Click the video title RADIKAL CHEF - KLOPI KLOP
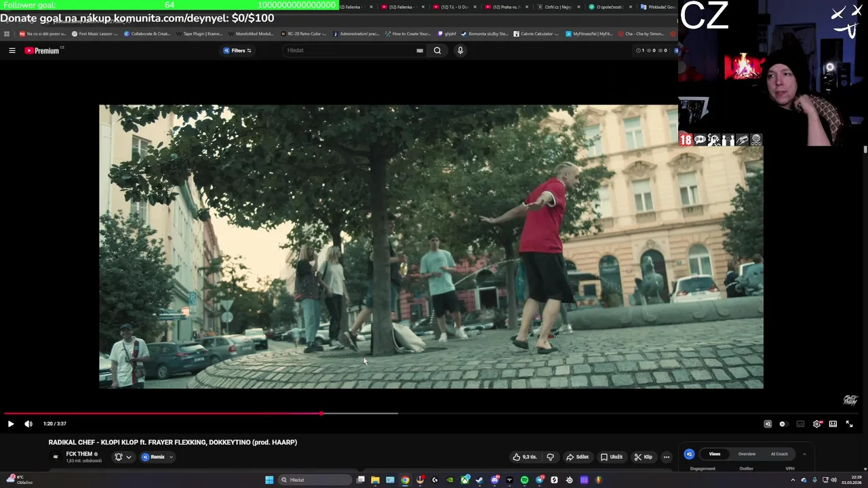 (x=173, y=443)
